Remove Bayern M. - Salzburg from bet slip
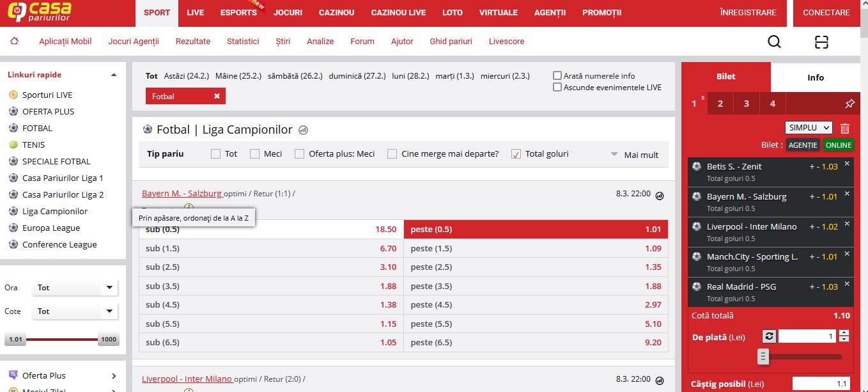Viewport: 868px width, 392px height. pos(847,194)
